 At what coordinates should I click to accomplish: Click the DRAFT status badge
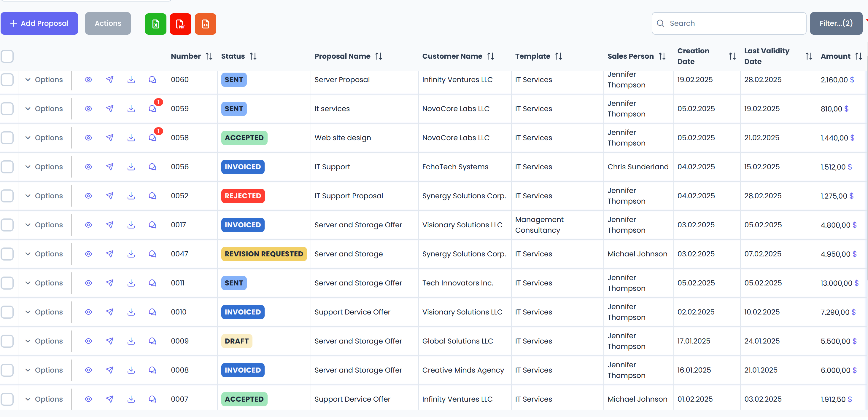coord(236,341)
